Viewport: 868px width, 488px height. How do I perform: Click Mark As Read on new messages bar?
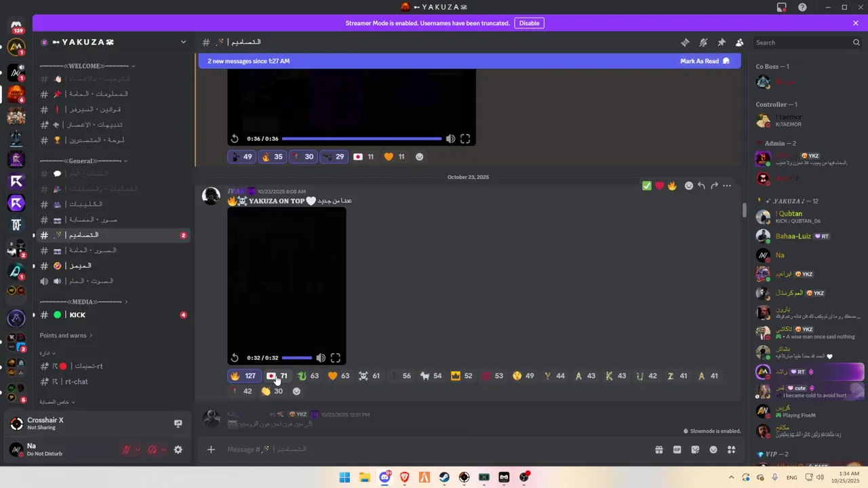[705, 61]
